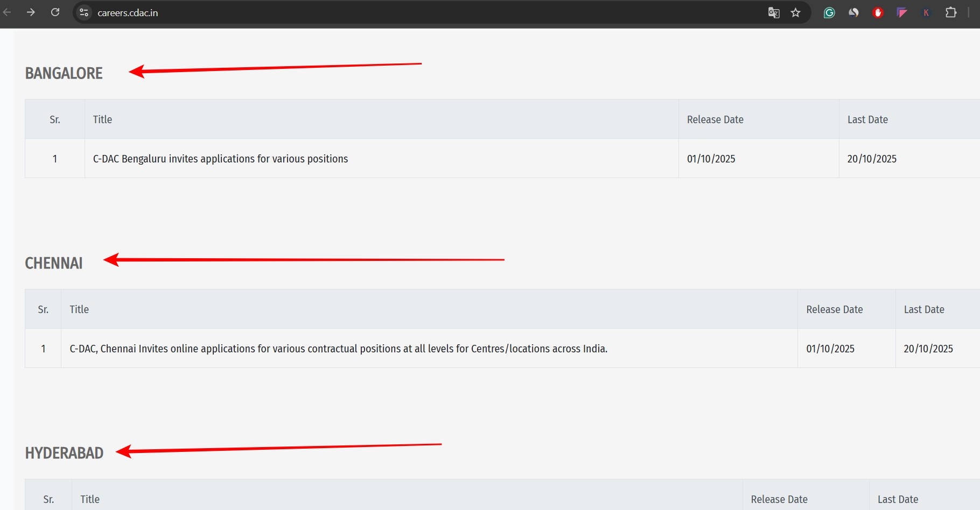
Task: View site information icon in address bar
Action: tap(84, 12)
